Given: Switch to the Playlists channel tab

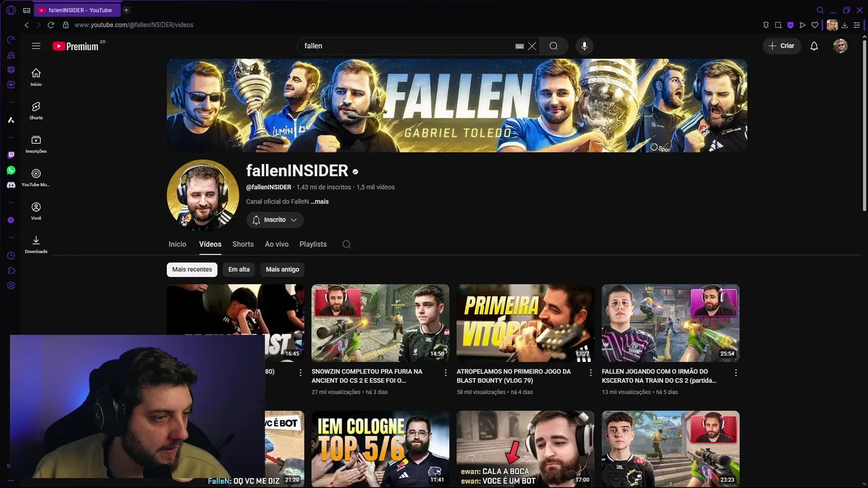Looking at the screenshot, I should point(313,244).
